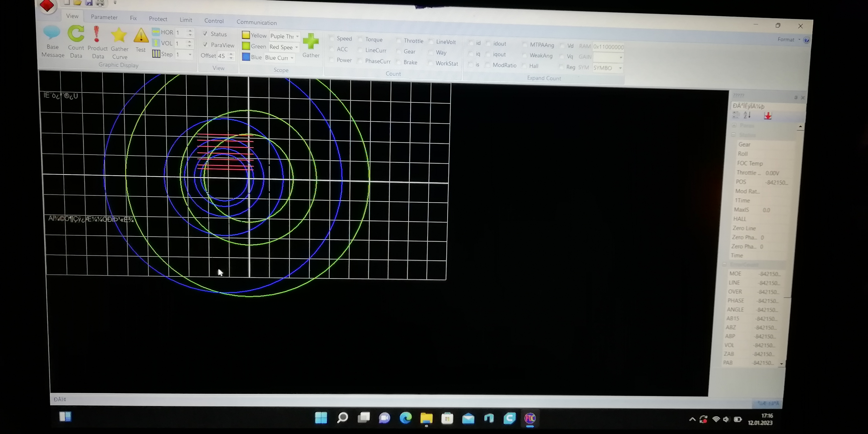Toggle the Throttle checkbox

click(x=399, y=40)
